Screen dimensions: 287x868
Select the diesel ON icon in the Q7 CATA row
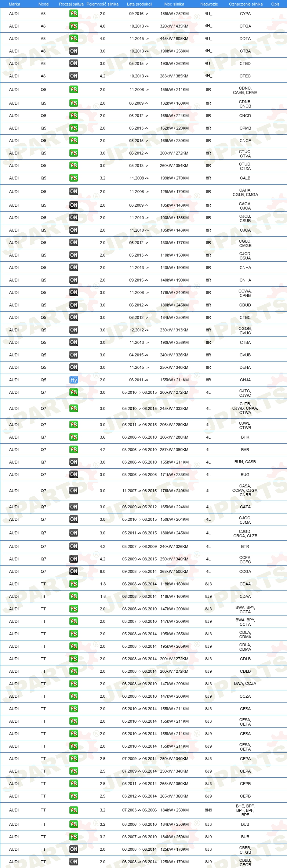pyautogui.click(x=74, y=507)
